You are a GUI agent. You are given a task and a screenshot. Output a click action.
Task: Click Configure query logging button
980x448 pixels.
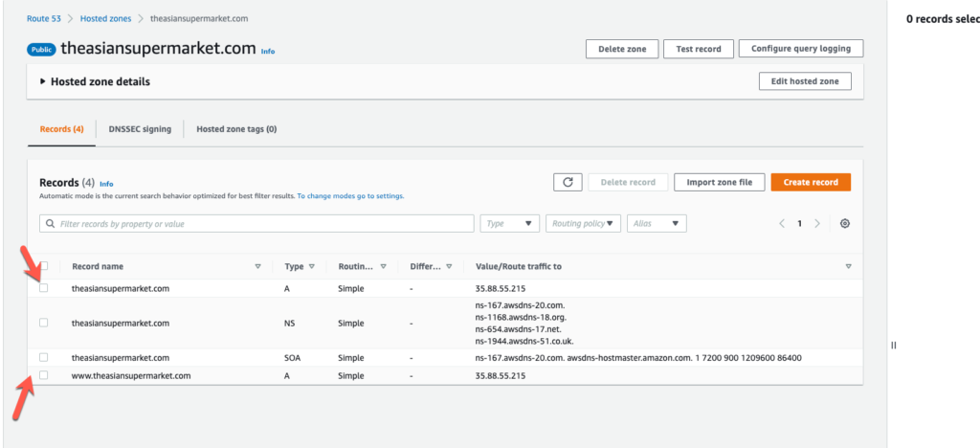point(801,49)
